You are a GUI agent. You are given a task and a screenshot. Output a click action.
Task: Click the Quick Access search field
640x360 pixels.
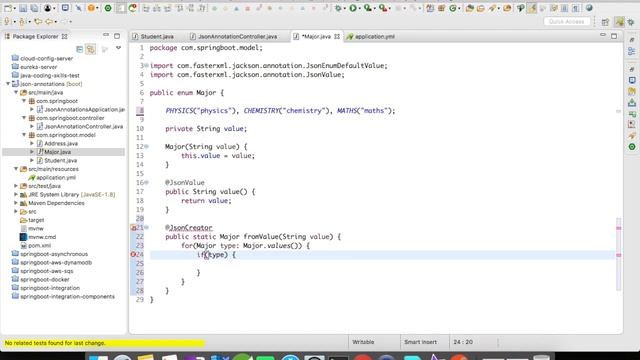pos(567,21)
